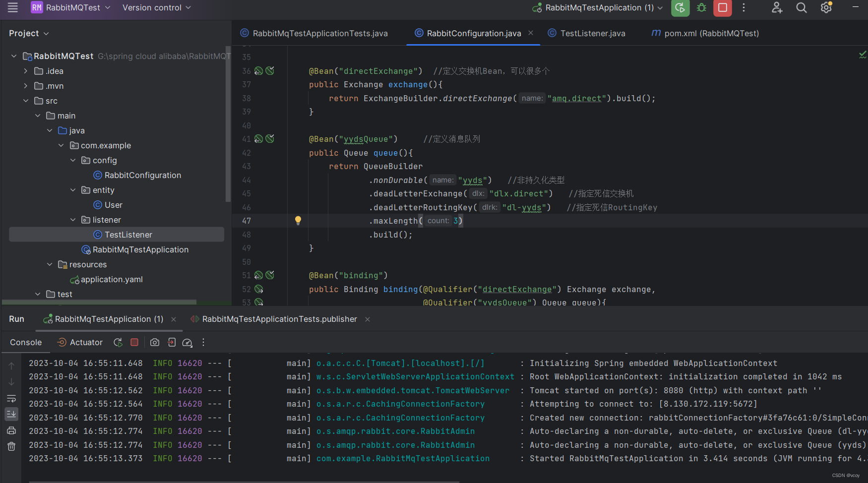Open Search Everywhere magnifier

[x=802, y=7]
